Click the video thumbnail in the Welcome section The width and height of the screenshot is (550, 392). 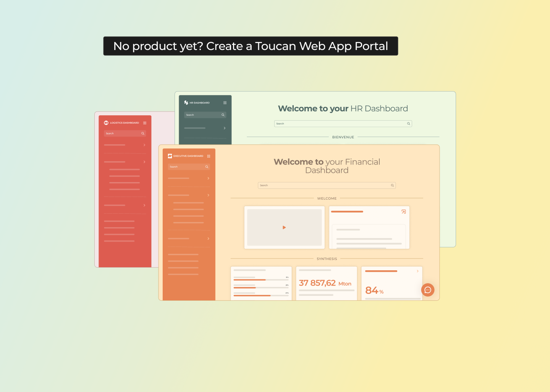(285, 227)
